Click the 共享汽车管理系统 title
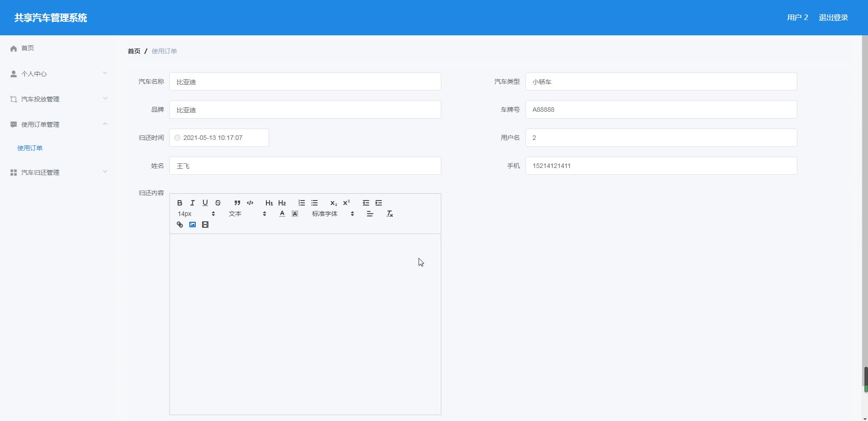868x421 pixels. 51,18
